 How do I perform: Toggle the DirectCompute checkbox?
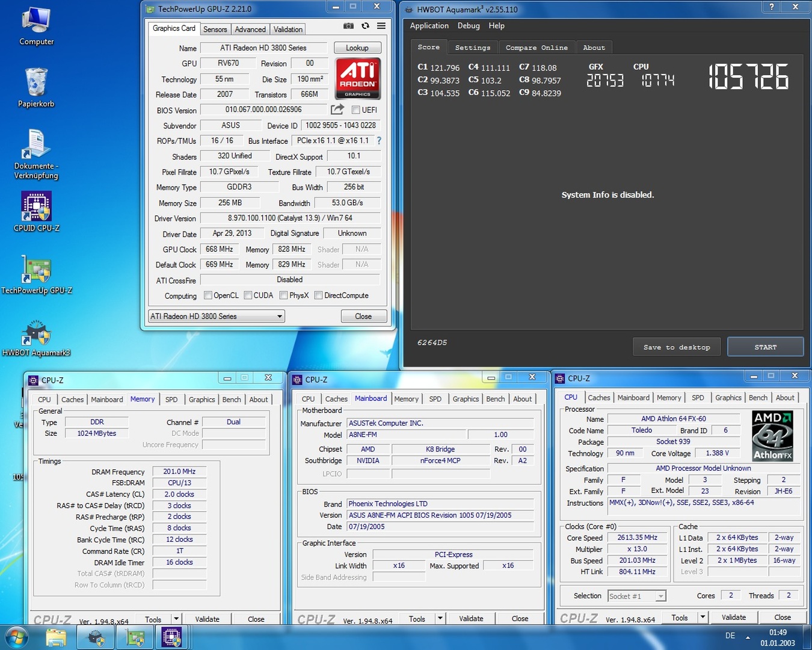point(318,296)
